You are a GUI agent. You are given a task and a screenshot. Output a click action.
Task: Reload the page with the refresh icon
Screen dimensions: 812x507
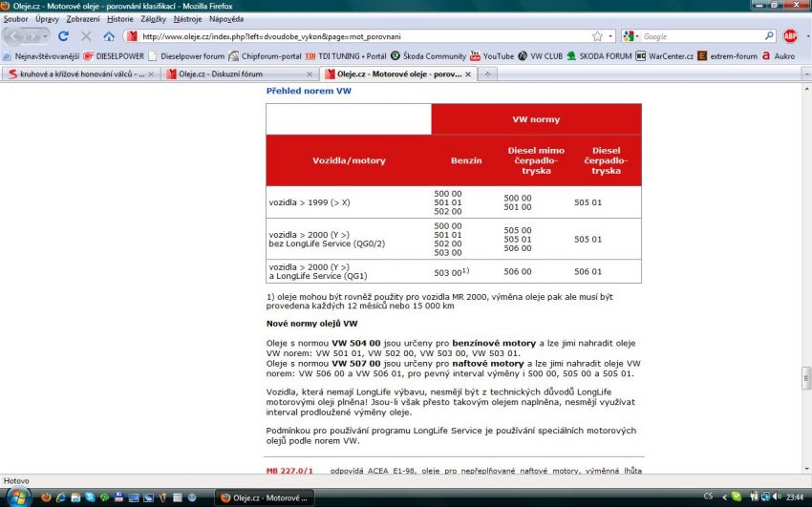tap(63, 36)
